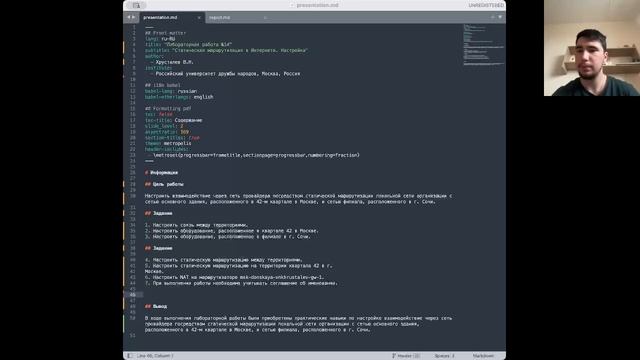
Task: Click the UNREGISTERED label in the title bar
Action: [x=486, y=5]
